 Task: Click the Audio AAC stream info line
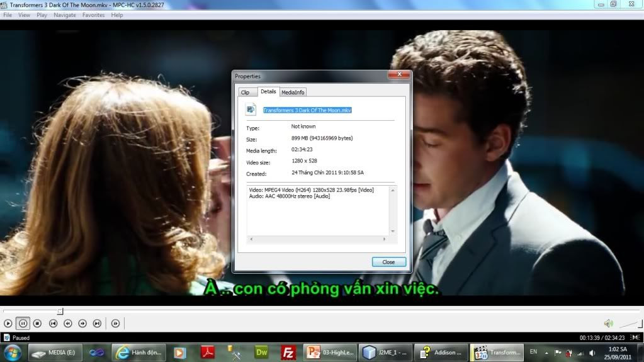pyautogui.click(x=289, y=196)
